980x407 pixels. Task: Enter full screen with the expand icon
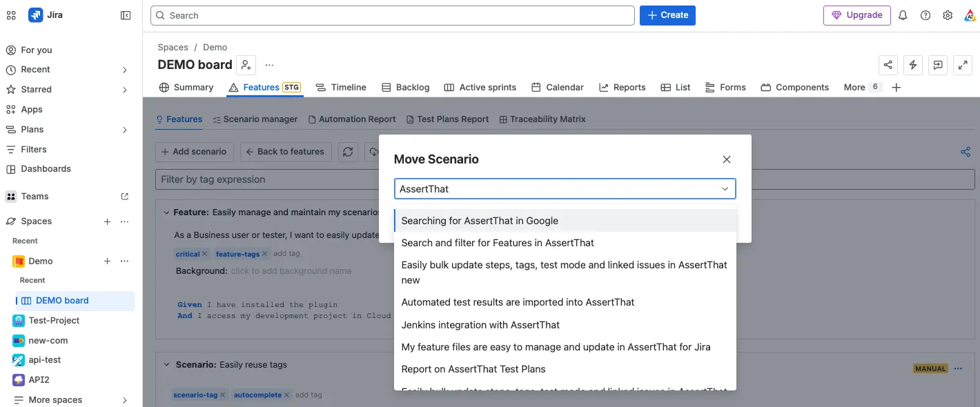[x=963, y=65]
